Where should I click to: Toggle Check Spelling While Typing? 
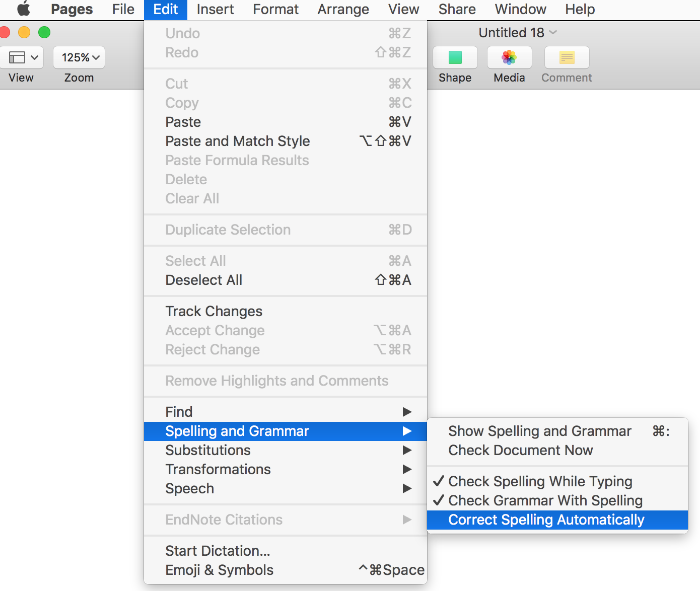pos(557,481)
